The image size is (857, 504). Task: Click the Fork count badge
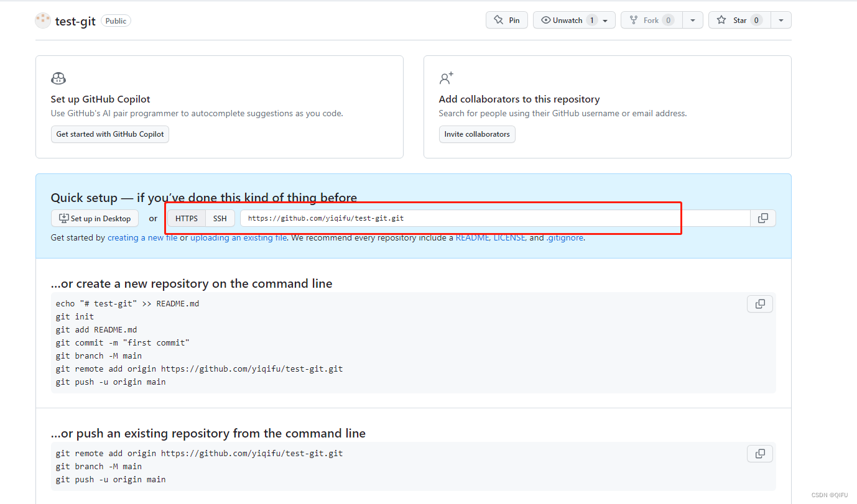[x=669, y=21]
